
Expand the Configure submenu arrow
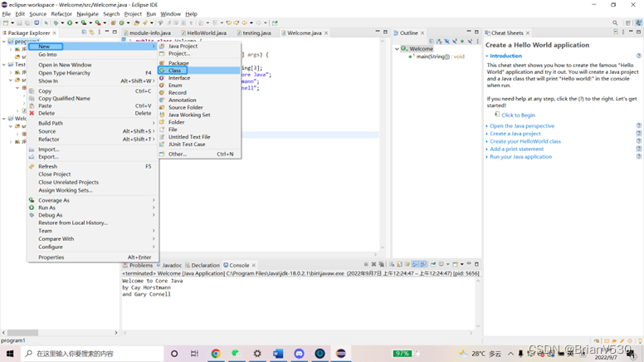(x=154, y=247)
